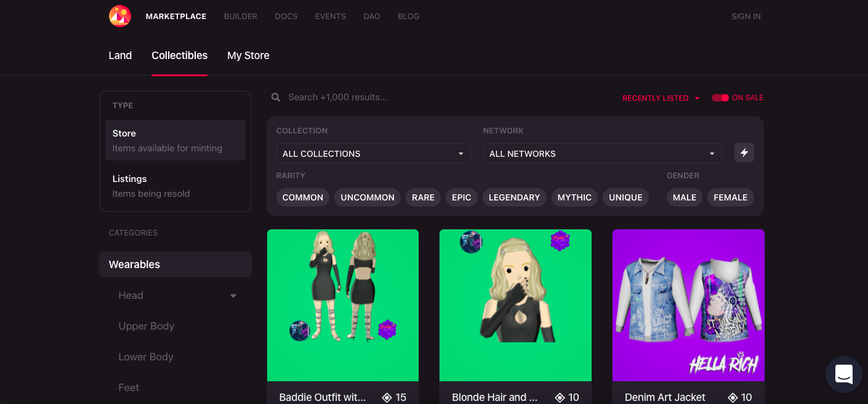This screenshot has height=404, width=868.
Task: Click the search magnifier icon
Action: (x=276, y=97)
